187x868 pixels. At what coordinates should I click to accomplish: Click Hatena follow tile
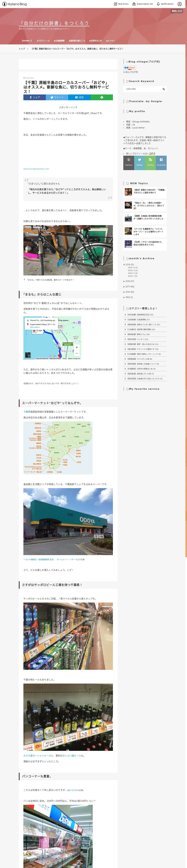click(129, 163)
